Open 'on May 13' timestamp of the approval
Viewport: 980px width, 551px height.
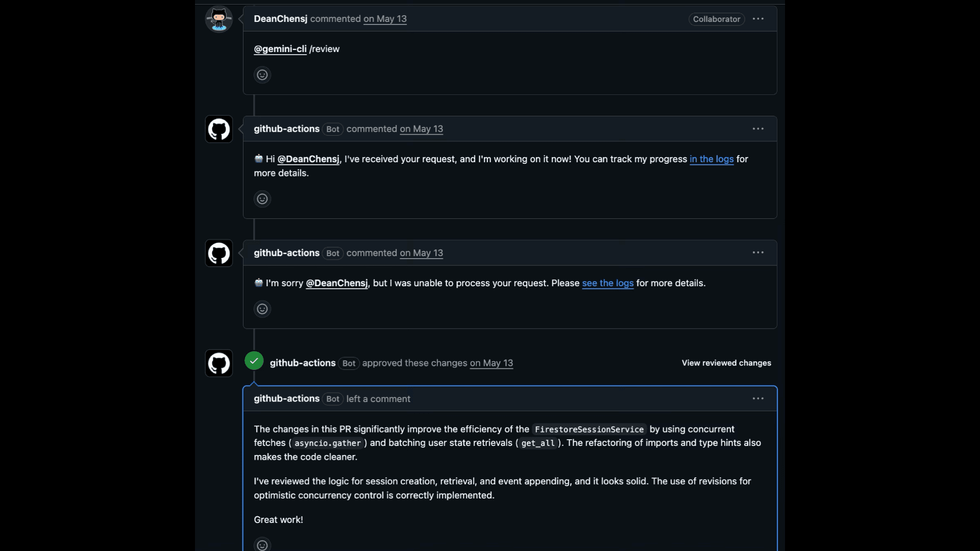click(x=492, y=363)
